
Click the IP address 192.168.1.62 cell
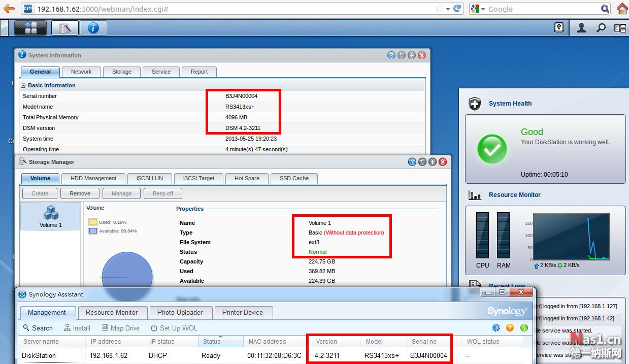109,355
